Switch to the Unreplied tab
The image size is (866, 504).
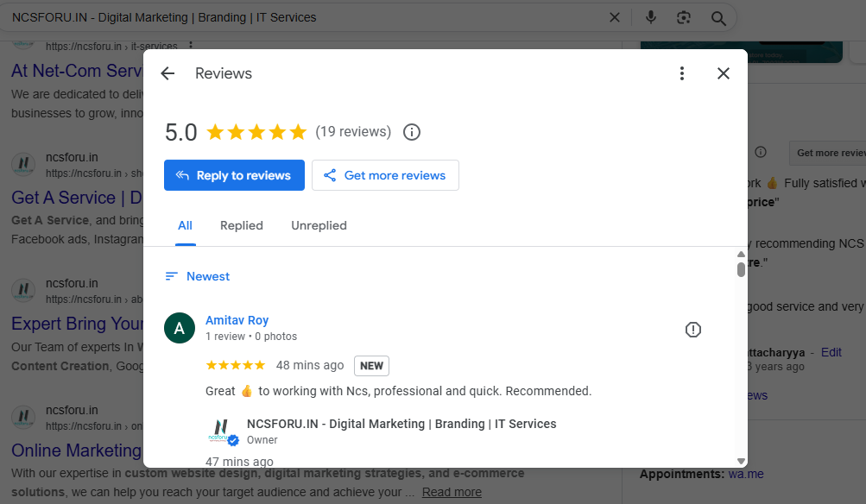coord(319,225)
